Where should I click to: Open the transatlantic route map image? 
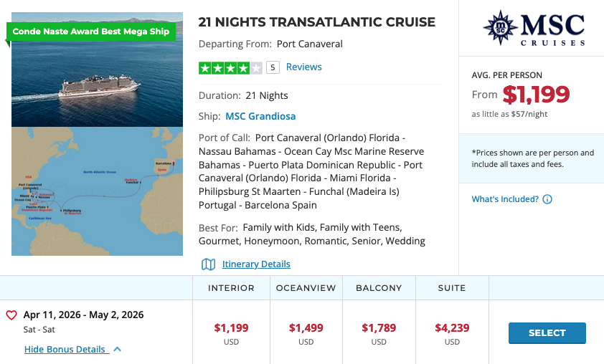coord(97,191)
